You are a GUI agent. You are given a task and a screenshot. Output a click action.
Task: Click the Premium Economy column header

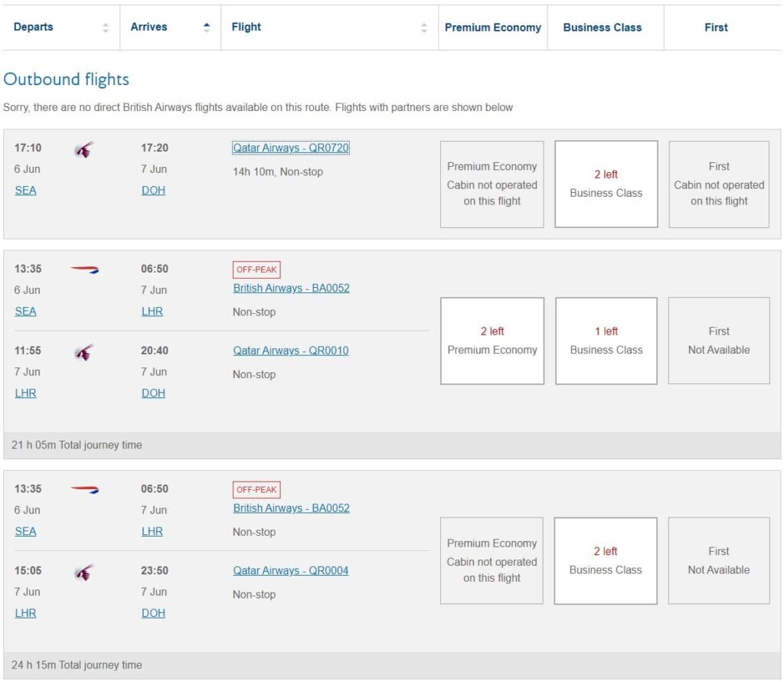point(492,27)
